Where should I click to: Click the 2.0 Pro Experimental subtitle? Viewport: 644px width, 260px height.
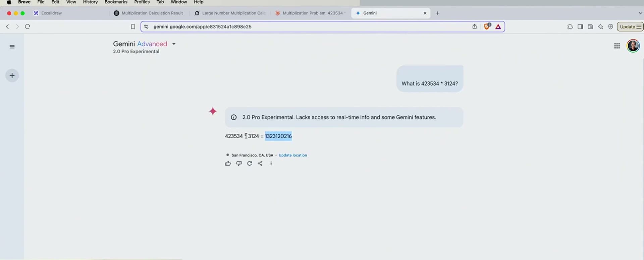(x=136, y=52)
